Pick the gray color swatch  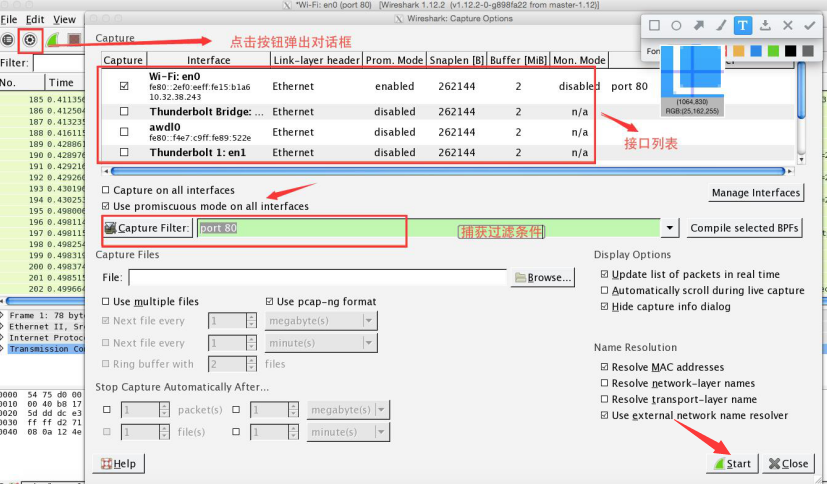click(x=807, y=51)
